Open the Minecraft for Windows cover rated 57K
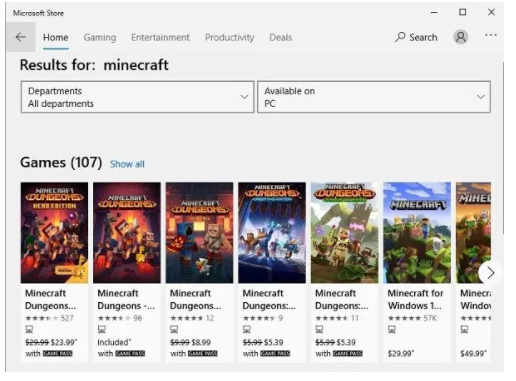 (x=417, y=233)
